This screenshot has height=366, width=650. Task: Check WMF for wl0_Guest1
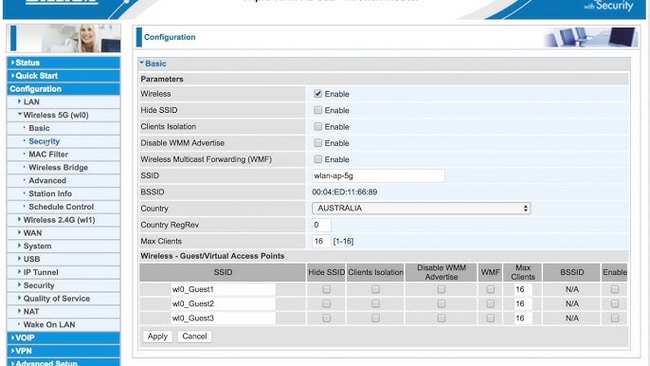(x=490, y=289)
